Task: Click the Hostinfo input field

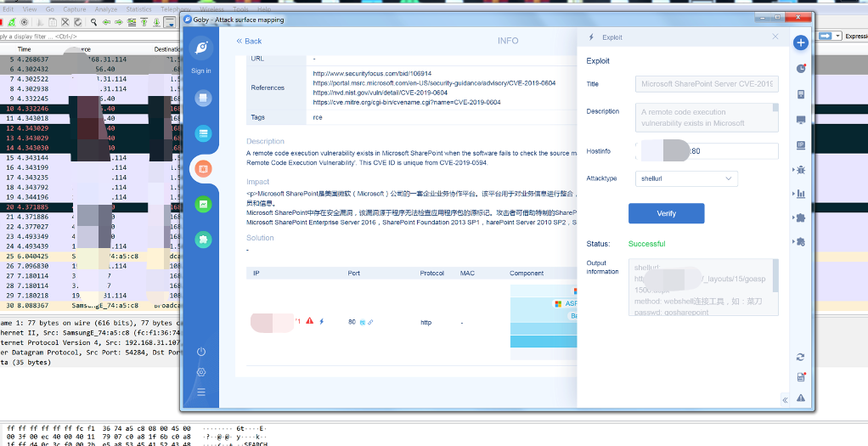Action: tap(707, 151)
